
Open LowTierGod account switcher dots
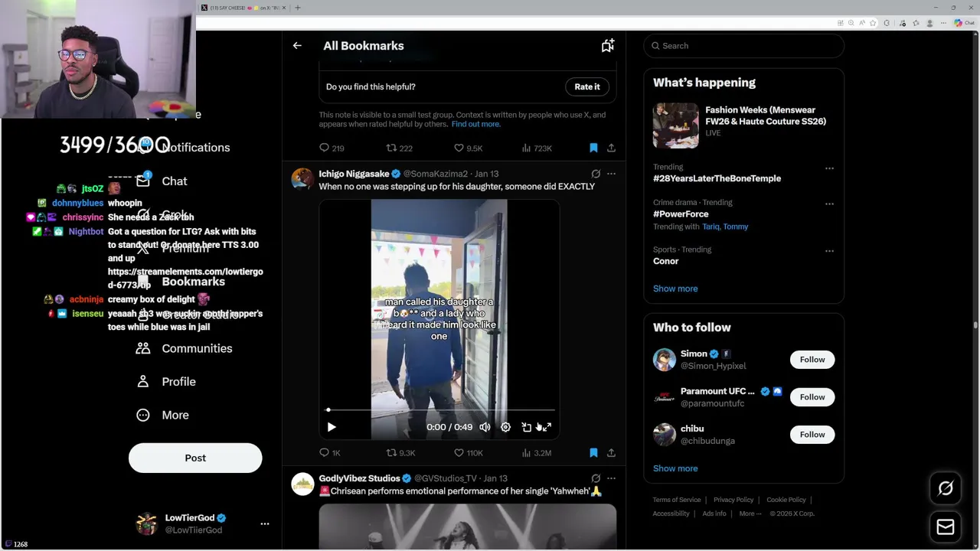tap(265, 523)
